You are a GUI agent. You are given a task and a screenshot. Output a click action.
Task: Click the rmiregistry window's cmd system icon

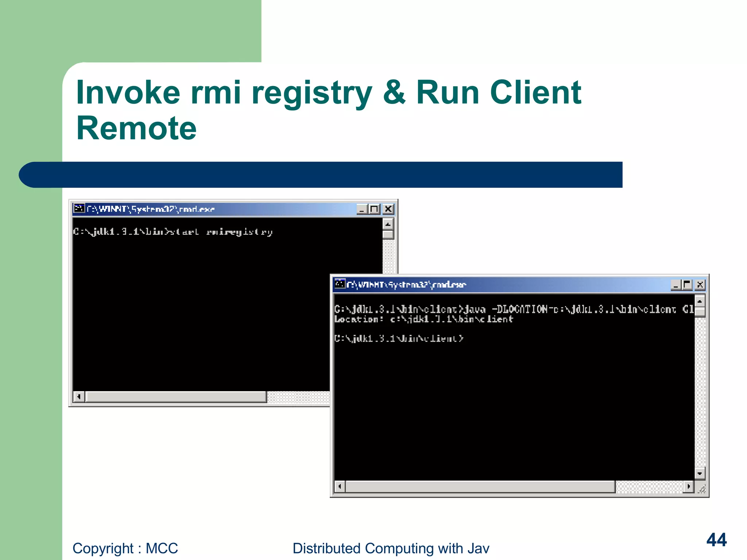point(79,209)
